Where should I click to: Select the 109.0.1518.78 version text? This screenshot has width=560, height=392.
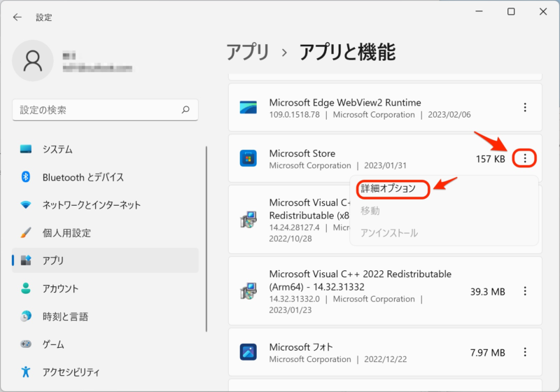point(294,115)
